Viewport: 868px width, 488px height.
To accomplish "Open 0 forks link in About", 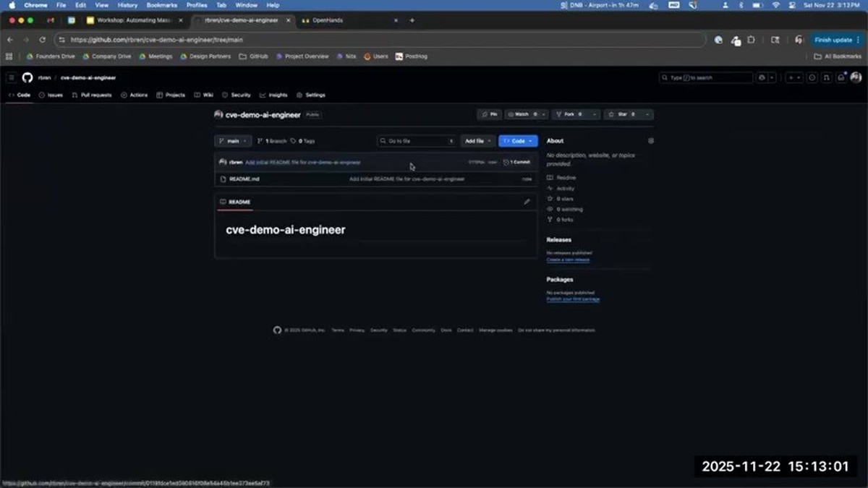I will pyautogui.click(x=560, y=219).
